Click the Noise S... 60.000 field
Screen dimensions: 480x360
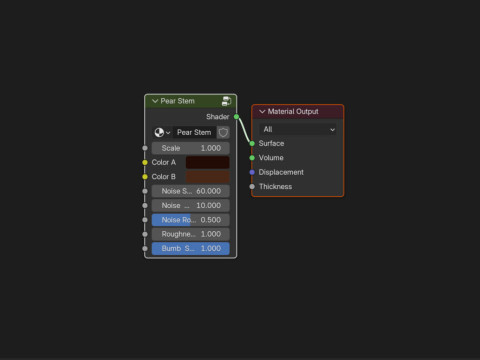tap(191, 191)
